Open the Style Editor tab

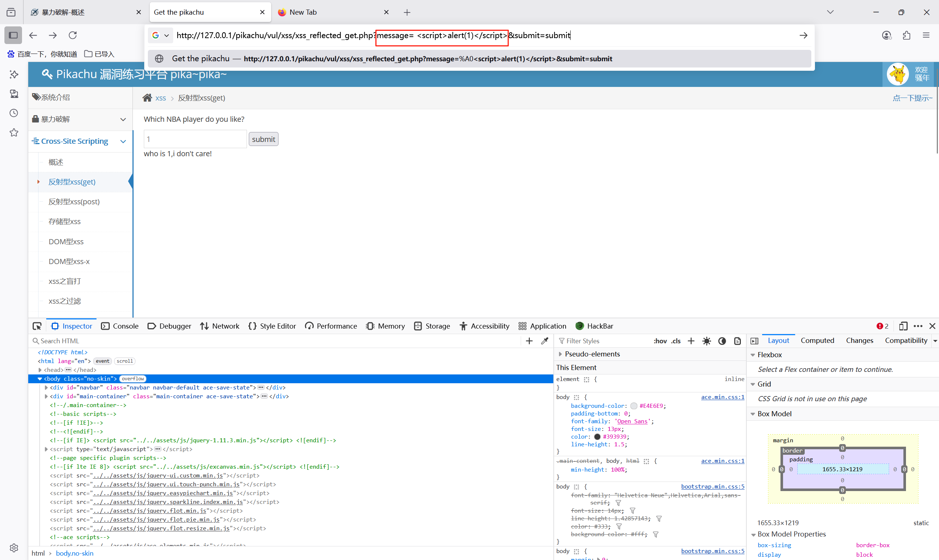[272, 326]
